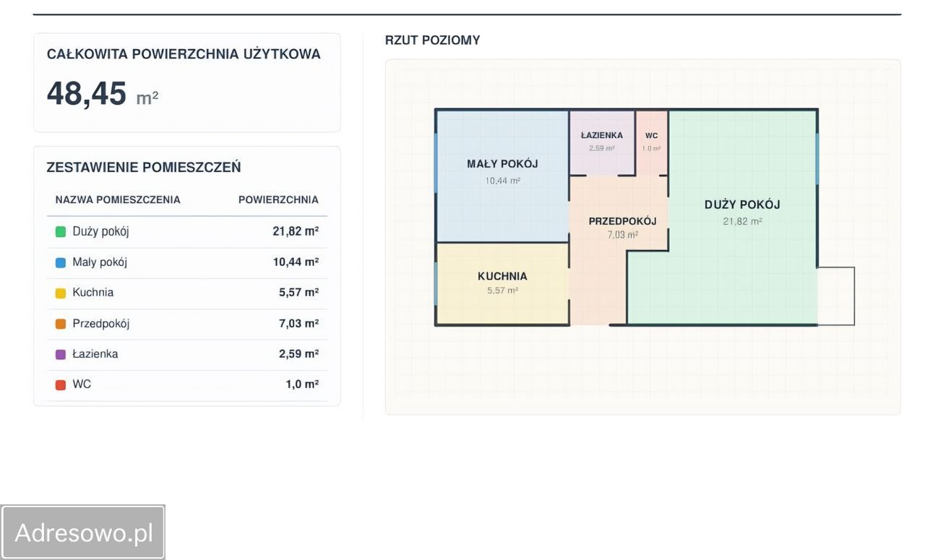Select the WC room on floor plan
Viewport: 925px width, 560px height.
point(652,142)
